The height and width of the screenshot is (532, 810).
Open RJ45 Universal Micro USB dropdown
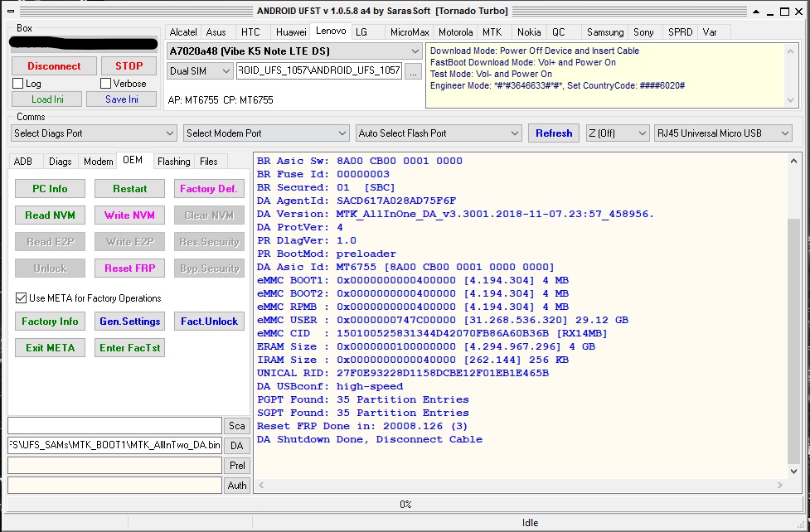(723, 133)
